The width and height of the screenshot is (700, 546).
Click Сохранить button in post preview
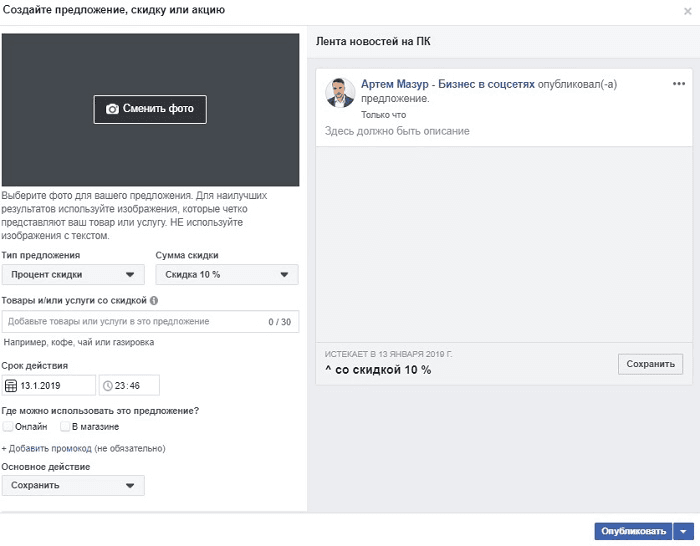coord(650,364)
